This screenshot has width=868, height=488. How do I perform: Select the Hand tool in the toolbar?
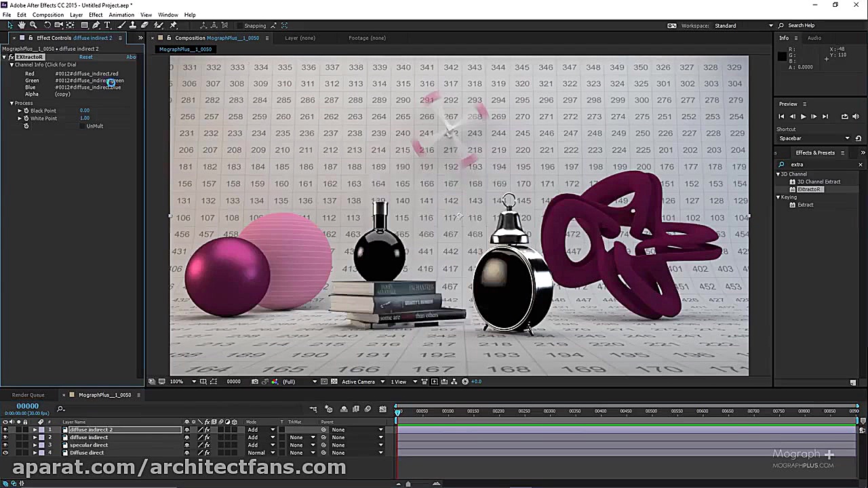coord(22,25)
